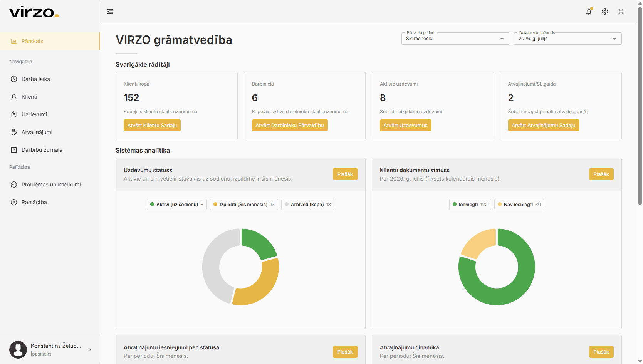Click the Pamācība play icon
643x364 pixels.
pyautogui.click(x=14, y=202)
